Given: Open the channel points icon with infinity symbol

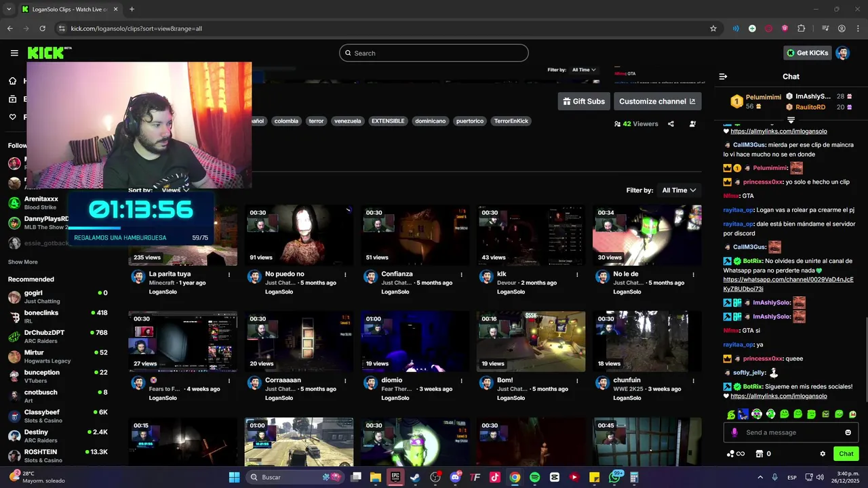Looking at the screenshot, I should click(736, 454).
